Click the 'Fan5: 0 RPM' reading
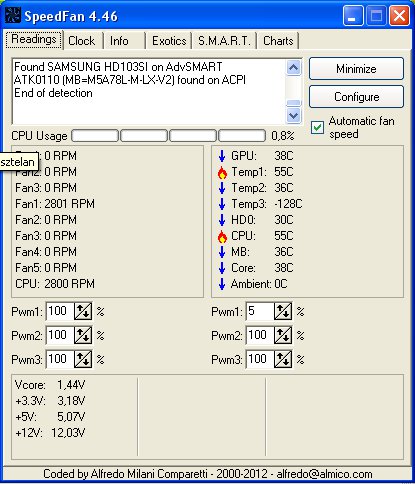 pyautogui.click(x=46, y=268)
